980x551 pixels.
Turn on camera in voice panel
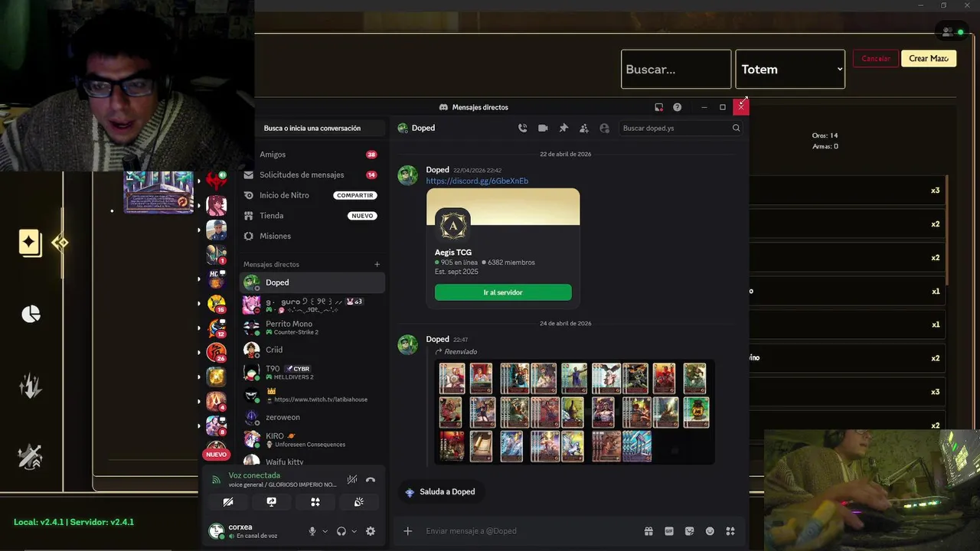[x=228, y=502]
